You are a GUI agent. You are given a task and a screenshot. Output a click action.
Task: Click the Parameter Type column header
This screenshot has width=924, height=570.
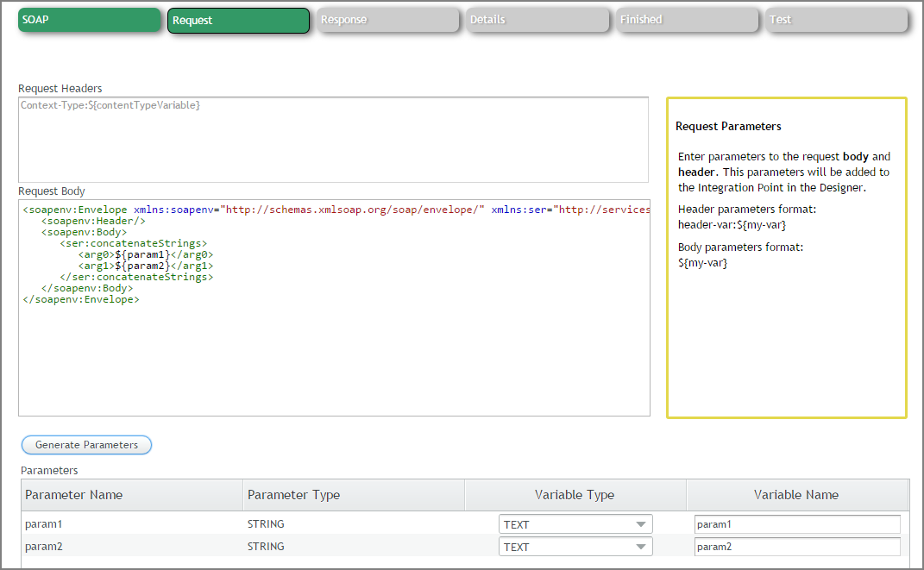(x=354, y=495)
